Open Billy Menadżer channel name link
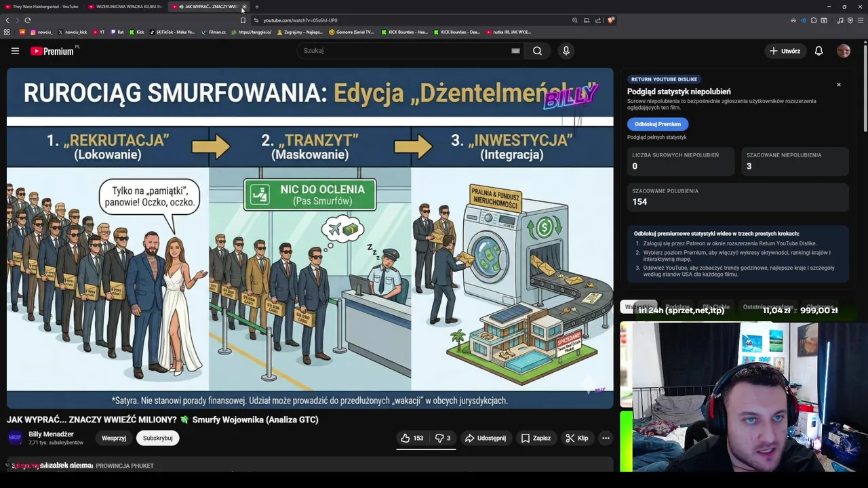The width and height of the screenshot is (868, 488). pyautogui.click(x=51, y=434)
